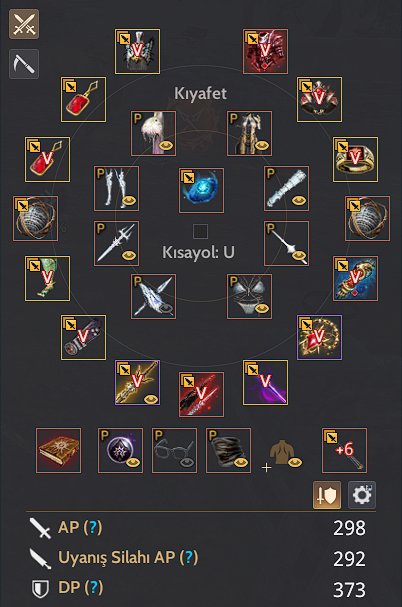The width and height of the screenshot is (402, 607).
Task: Click the sword and shield stats button
Action: point(327,495)
